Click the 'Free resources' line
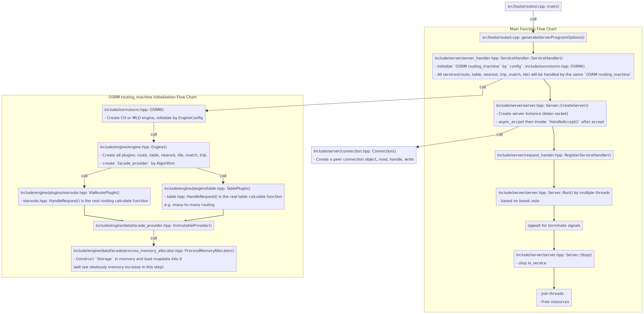 (x=554, y=302)
